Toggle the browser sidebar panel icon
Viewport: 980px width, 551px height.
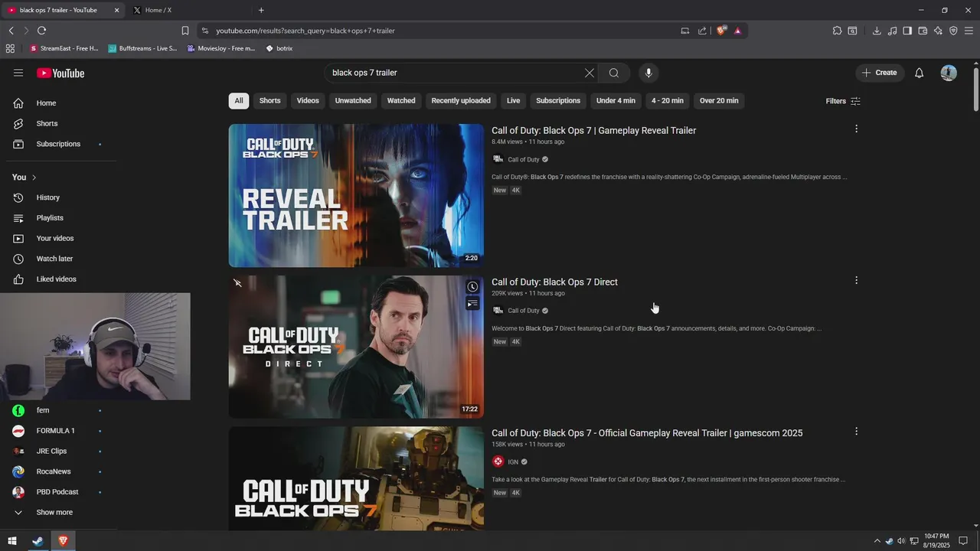pos(907,31)
